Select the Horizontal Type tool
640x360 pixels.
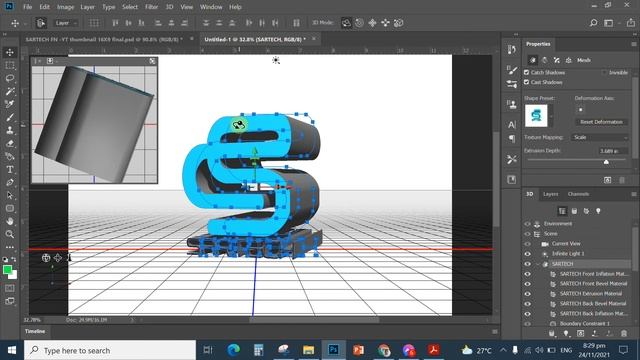point(10,169)
